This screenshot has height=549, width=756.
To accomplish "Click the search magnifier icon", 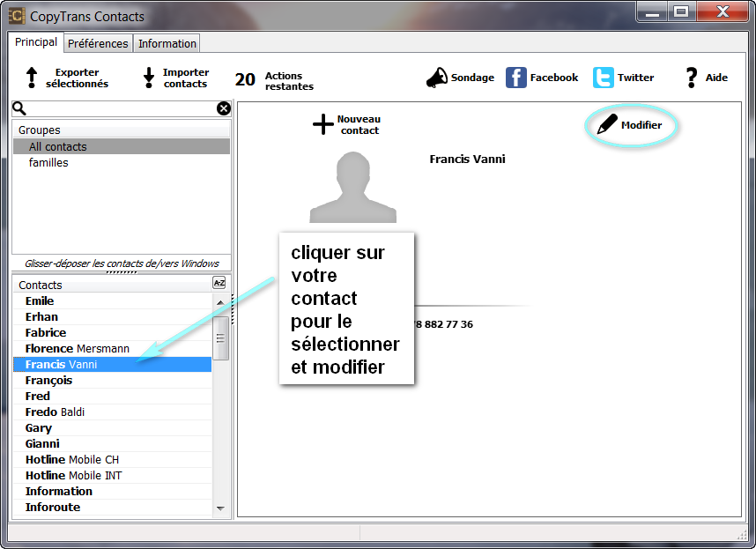I will pos(19,108).
